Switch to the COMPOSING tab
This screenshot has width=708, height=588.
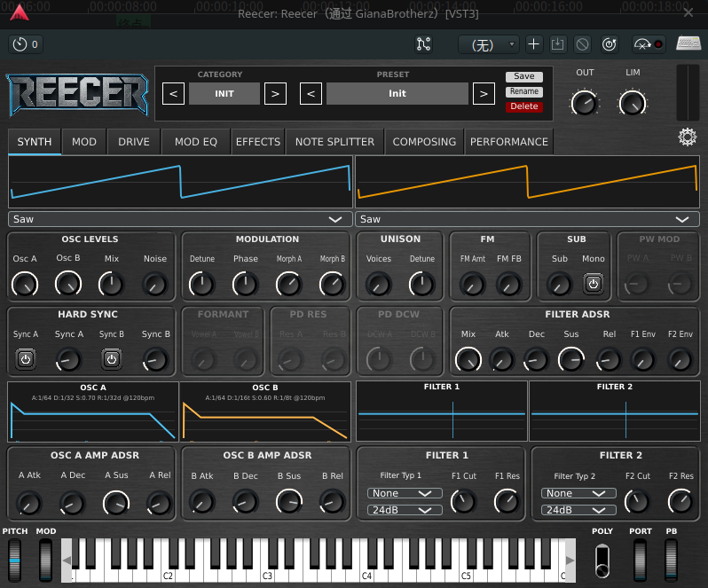[424, 142]
